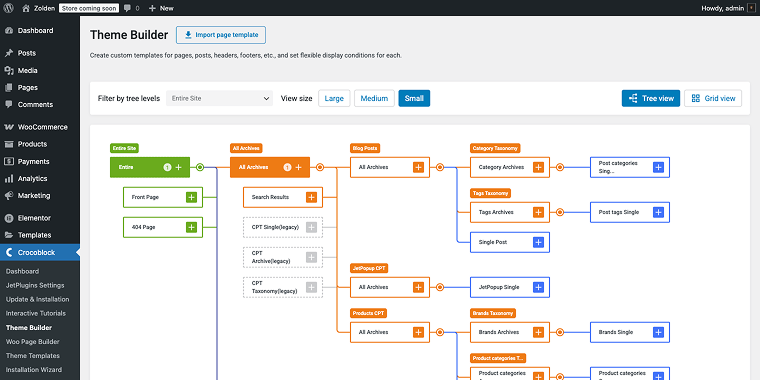This screenshot has height=380, width=760.
Task: Add template to JetPopup CPT All Archives
Action: pyautogui.click(x=419, y=287)
